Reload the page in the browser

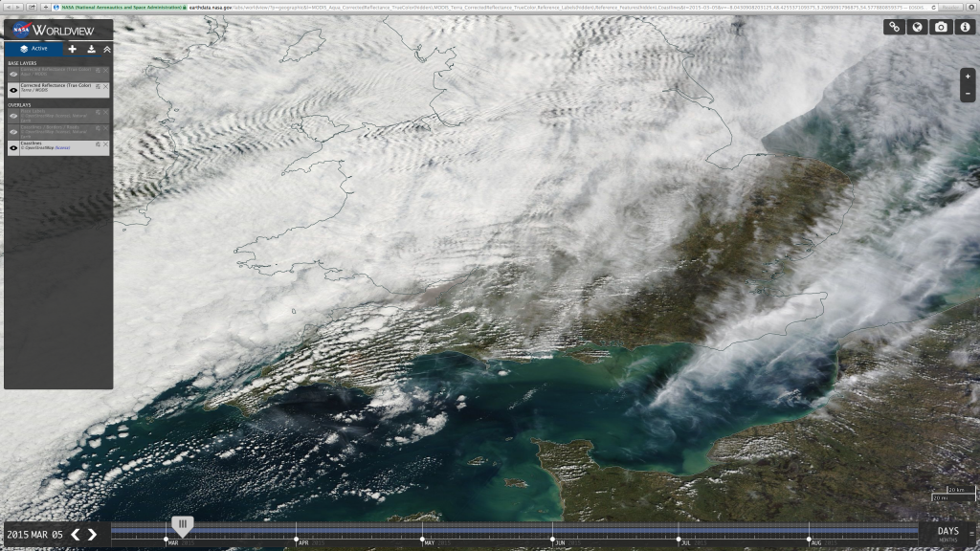pos(933,7)
